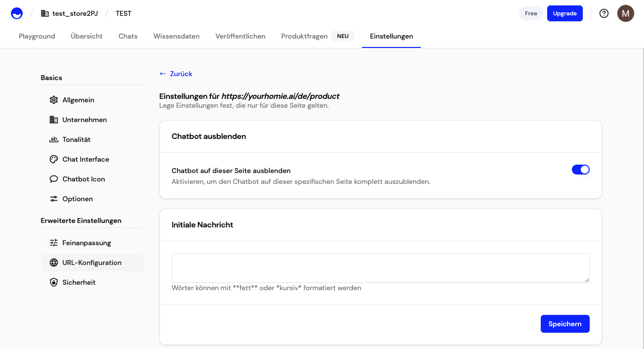Click the Speichern button
This screenshot has width=644, height=349.
(565, 324)
